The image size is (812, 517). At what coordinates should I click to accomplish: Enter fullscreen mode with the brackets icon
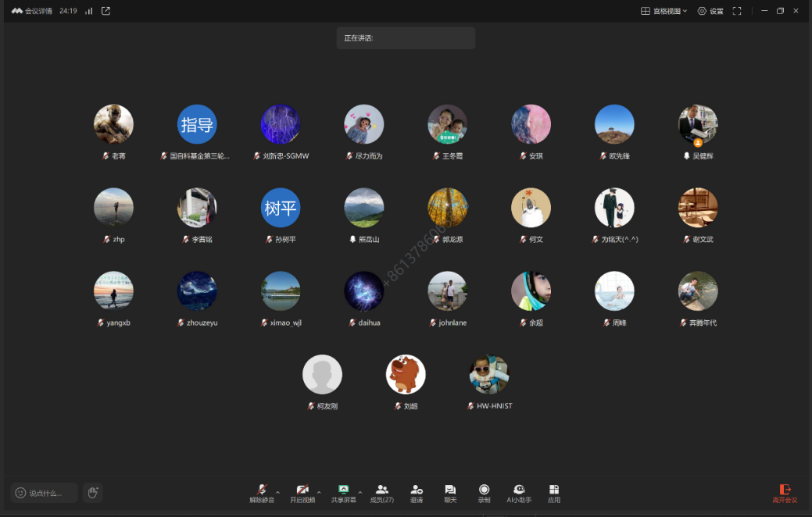(736, 11)
